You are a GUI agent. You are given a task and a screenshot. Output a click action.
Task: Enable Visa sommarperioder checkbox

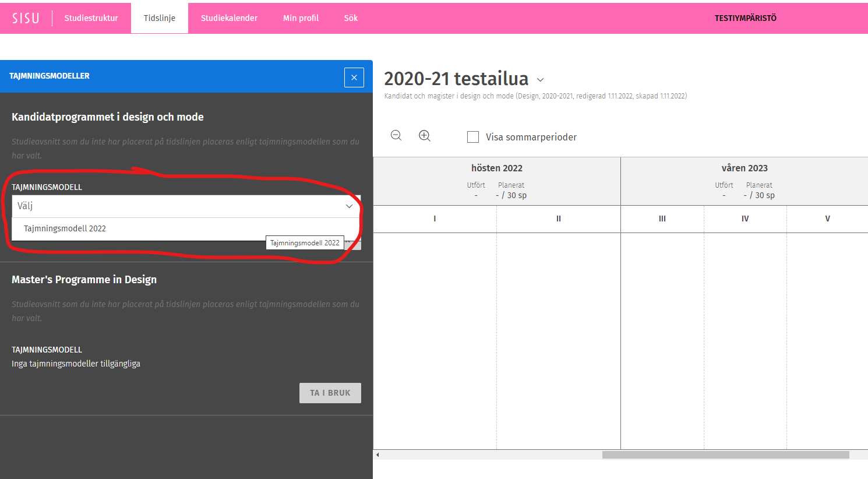pos(473,137)
